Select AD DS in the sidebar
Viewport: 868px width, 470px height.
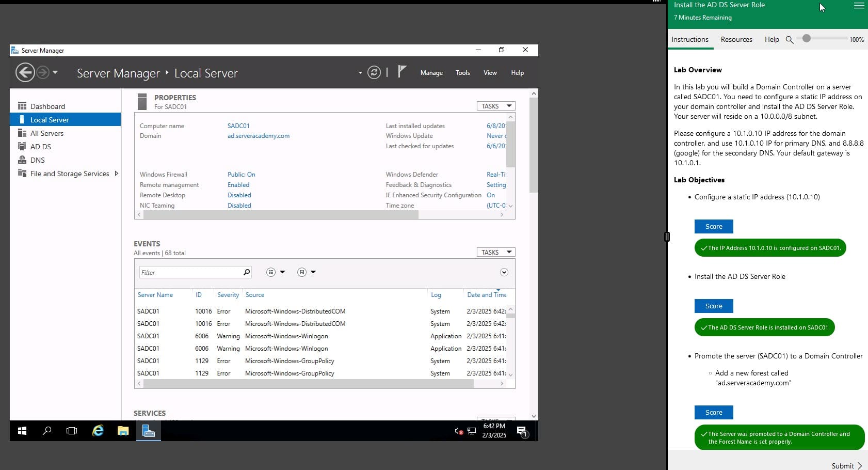coord(40,147)
